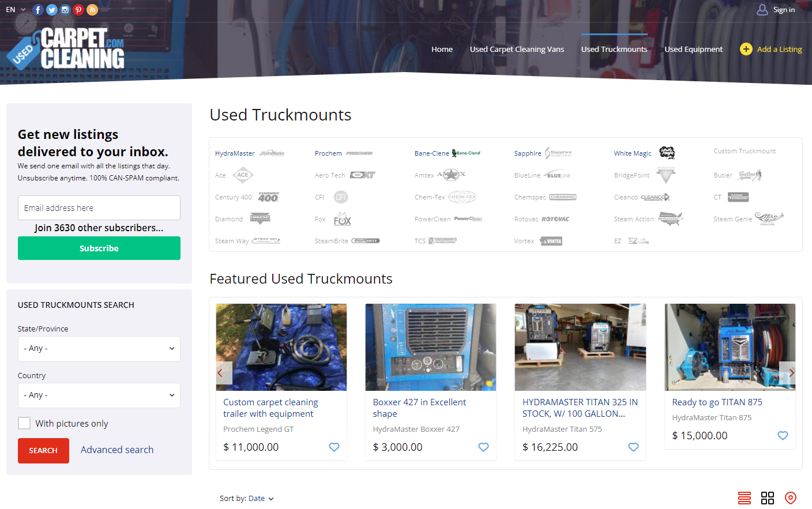
Task: Click the Bane-Clene brand logo
Action: 466,153
